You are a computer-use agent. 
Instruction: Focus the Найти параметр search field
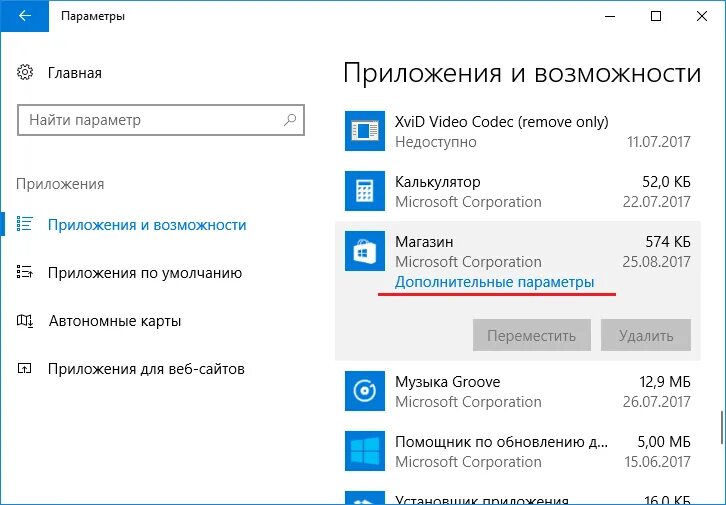click(161, 120)
